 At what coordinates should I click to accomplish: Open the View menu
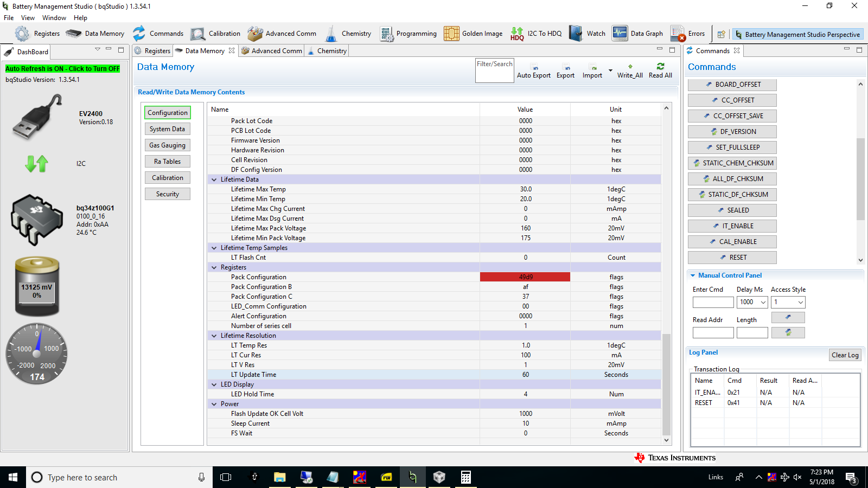pyautogui.click(x=28, y=18)
